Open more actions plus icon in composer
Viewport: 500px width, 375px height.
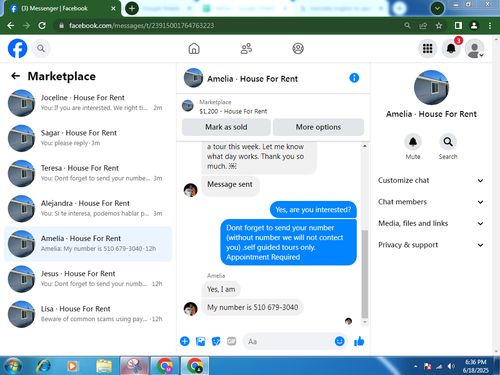[x=185, y=341]
